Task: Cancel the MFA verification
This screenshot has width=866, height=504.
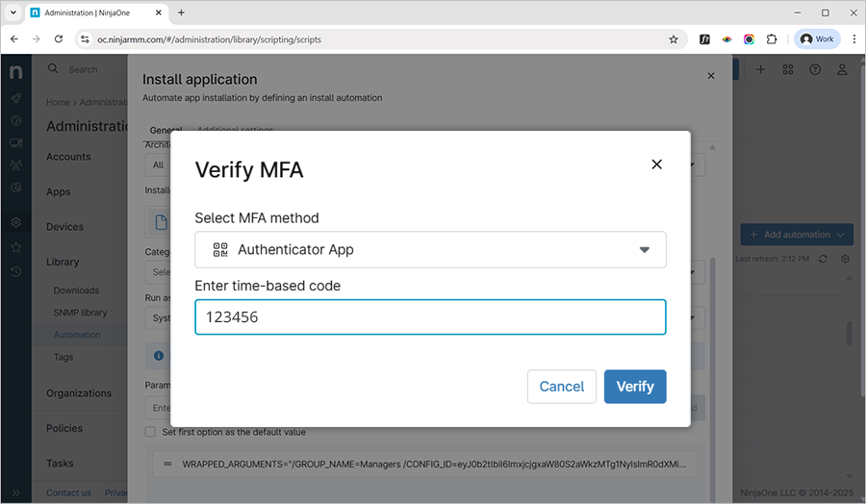Action: click(561, 387)
